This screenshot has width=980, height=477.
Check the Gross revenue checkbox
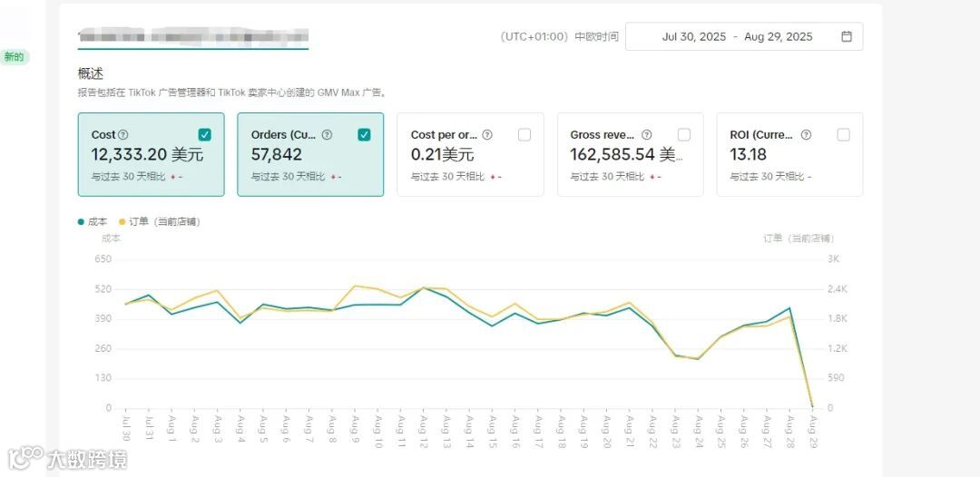tap(684, 134)
